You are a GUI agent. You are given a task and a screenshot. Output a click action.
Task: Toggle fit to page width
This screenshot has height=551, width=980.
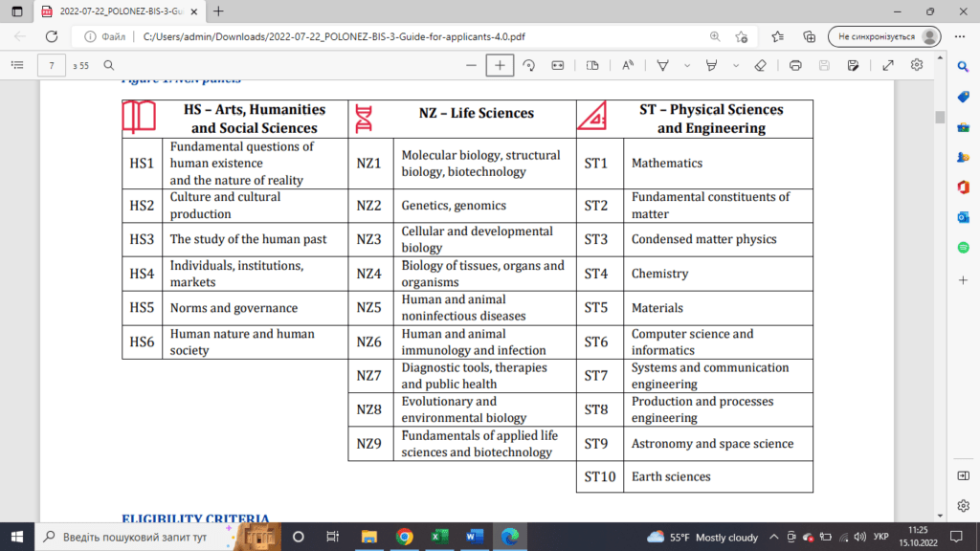click(558, 65)
